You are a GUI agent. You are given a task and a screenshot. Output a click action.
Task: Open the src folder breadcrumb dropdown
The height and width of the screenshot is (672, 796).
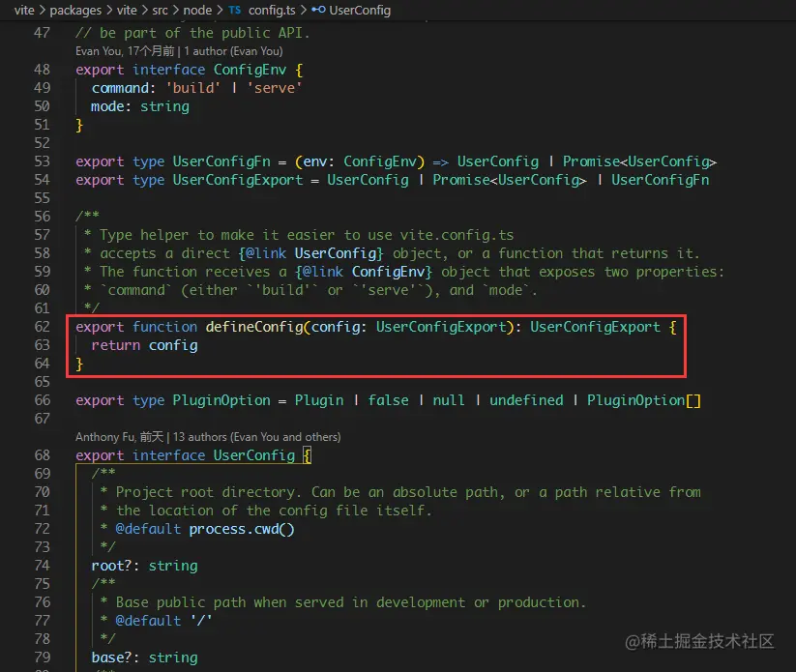pyautogui.click(x=161, y=11)
